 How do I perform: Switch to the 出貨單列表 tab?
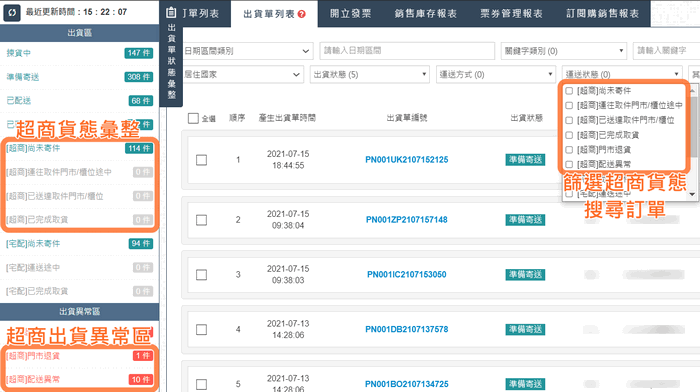274,14
